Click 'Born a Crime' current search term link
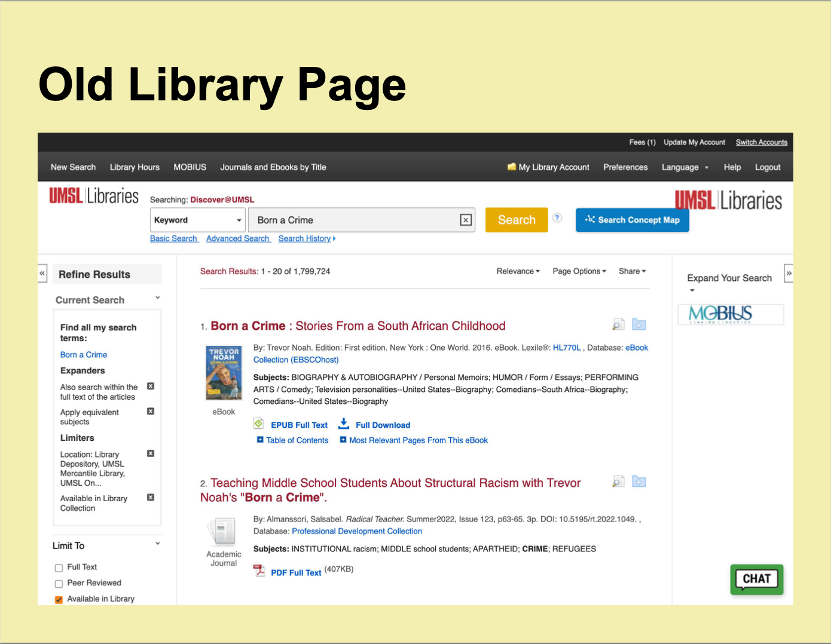 tap(84, 354)
